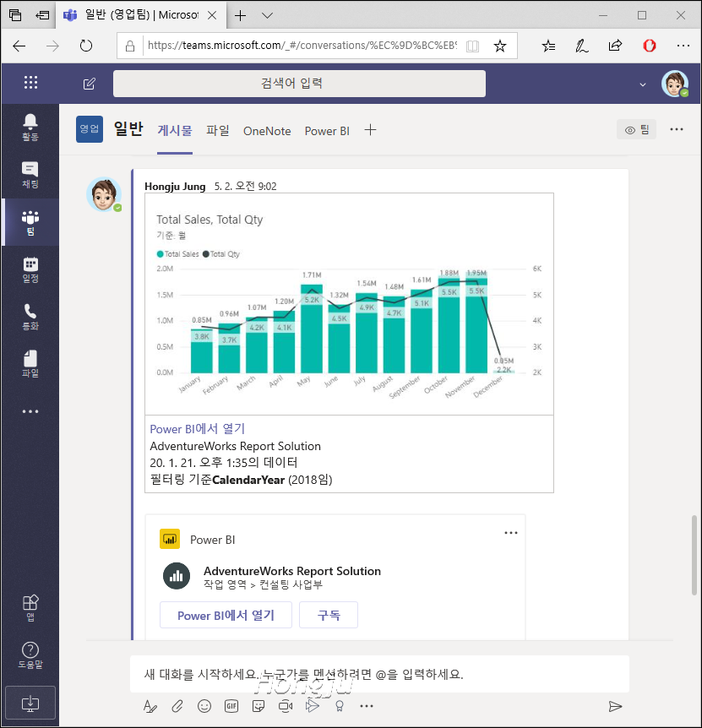Open the favorites hub icon
The height and width of the screenshot is (728, 702).
coord(548,46)
